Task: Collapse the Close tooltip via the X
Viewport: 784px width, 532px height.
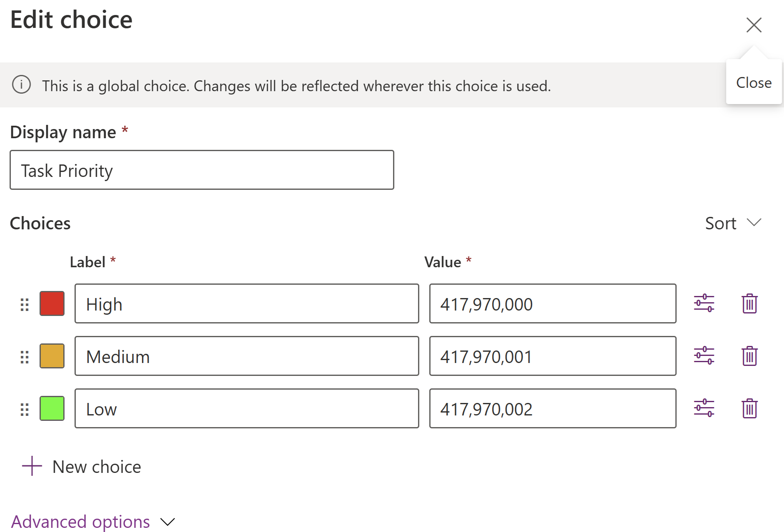Action: click(754, 25)
